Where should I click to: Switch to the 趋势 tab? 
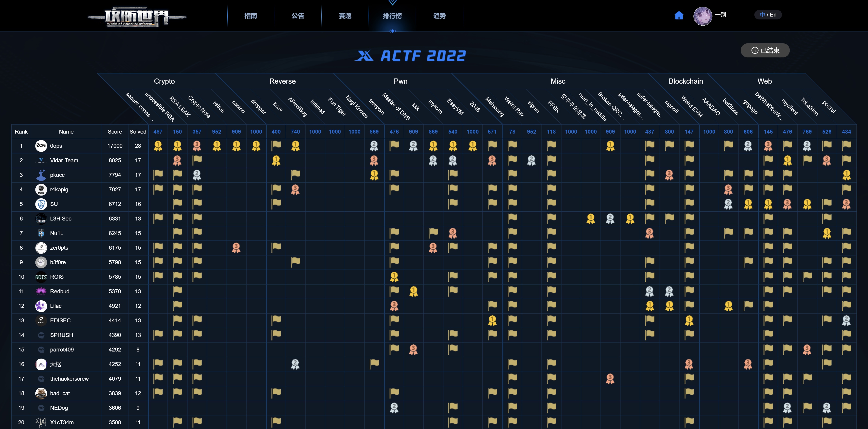pyautogui.click(x=439, y=16)
